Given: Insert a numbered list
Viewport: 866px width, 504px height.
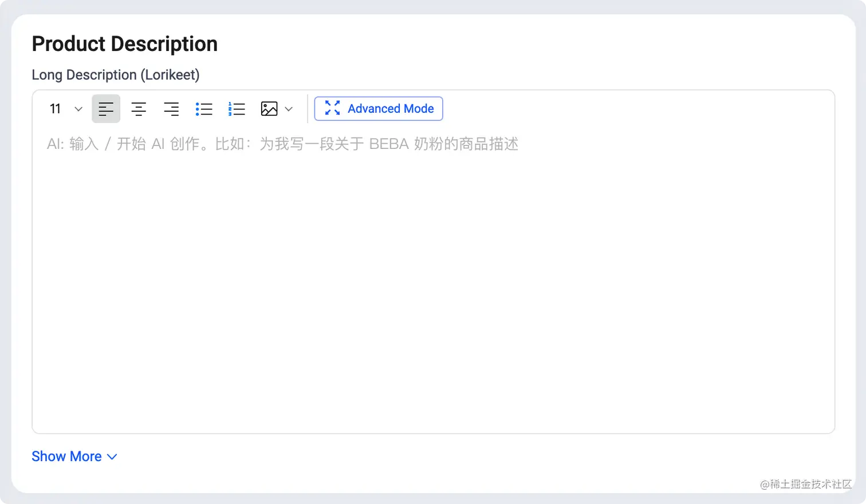Looking at the screenshot, I should [237, 109].
